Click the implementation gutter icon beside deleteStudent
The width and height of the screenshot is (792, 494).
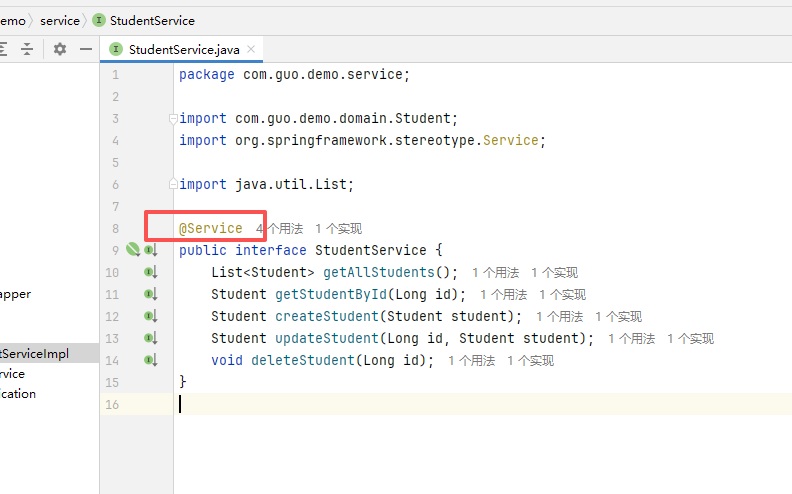click(x=150, y=360)
